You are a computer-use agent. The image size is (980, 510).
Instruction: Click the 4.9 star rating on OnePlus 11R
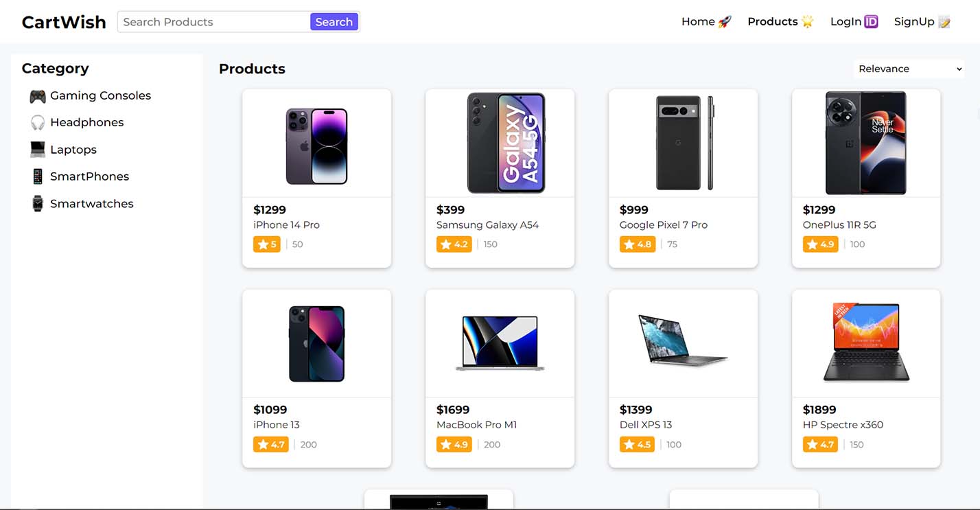point(820,244)
